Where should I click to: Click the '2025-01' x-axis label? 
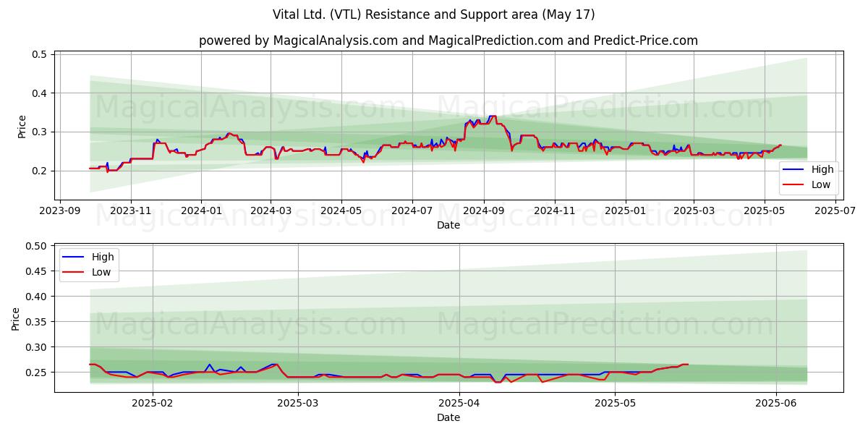[x=626, y=211]
